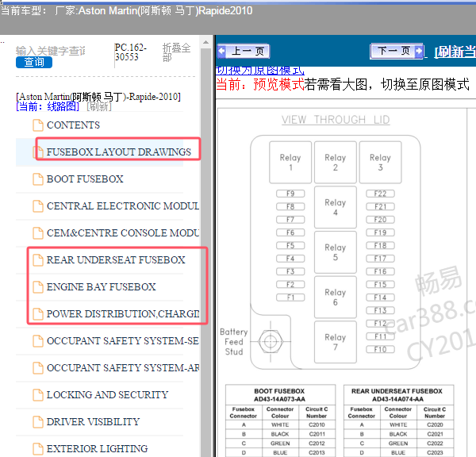476x457 pixels.
Task: Click Relay 1 box in the fusebox diagram
Action: [290, 163]
